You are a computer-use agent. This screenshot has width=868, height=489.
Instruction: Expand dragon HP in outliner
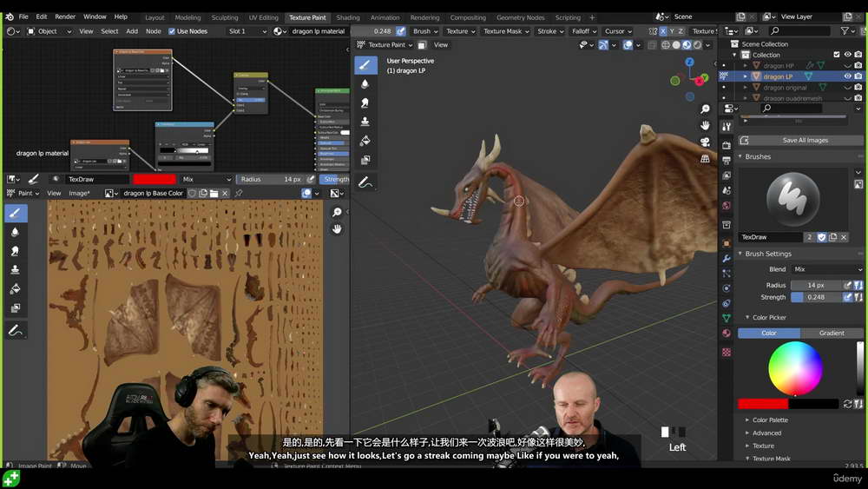(745, 65)
